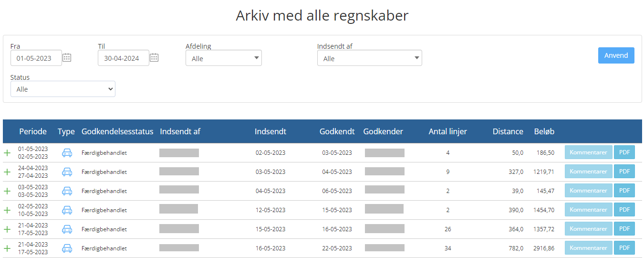Open Kommentarer for the 1357,72 row
Viewport: 644px width, 258px height.
(589, 229)
